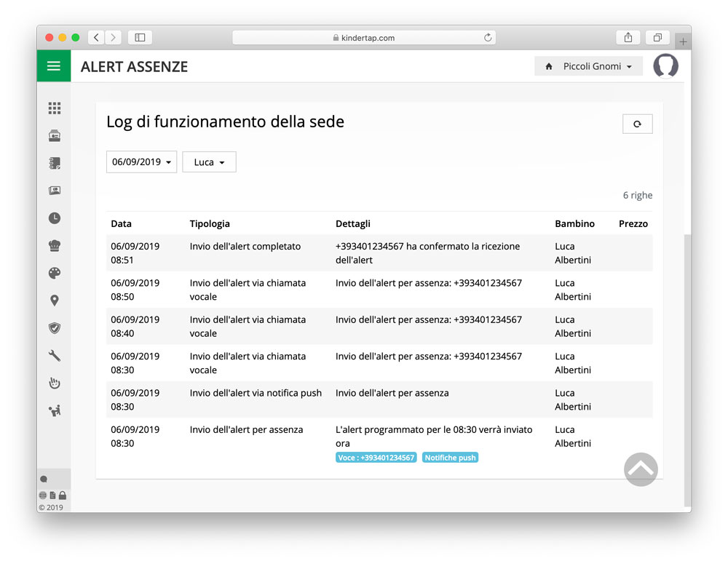Click the scroll-to-top arrow button
Viewport: 728px width, 561px height.
pos(641,469)
